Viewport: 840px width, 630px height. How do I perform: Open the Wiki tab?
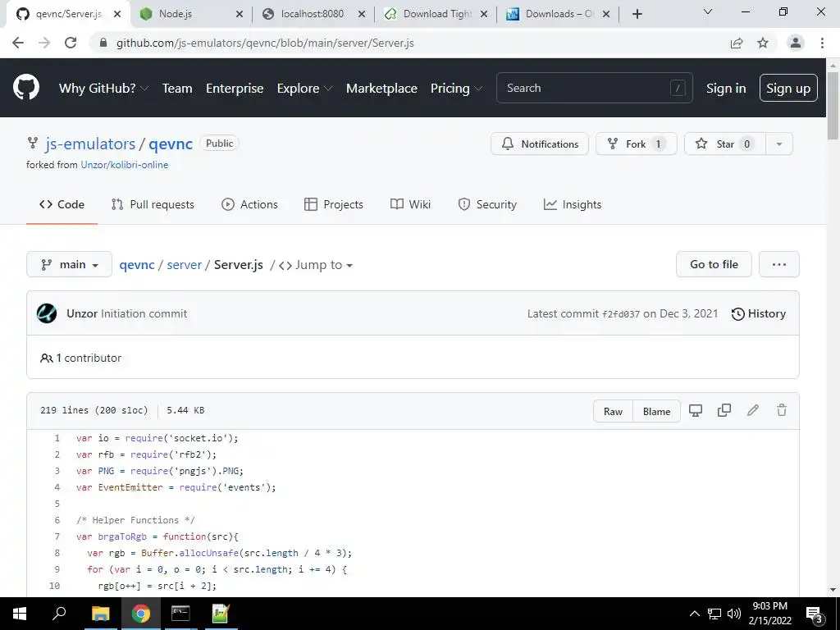[410, 204]
